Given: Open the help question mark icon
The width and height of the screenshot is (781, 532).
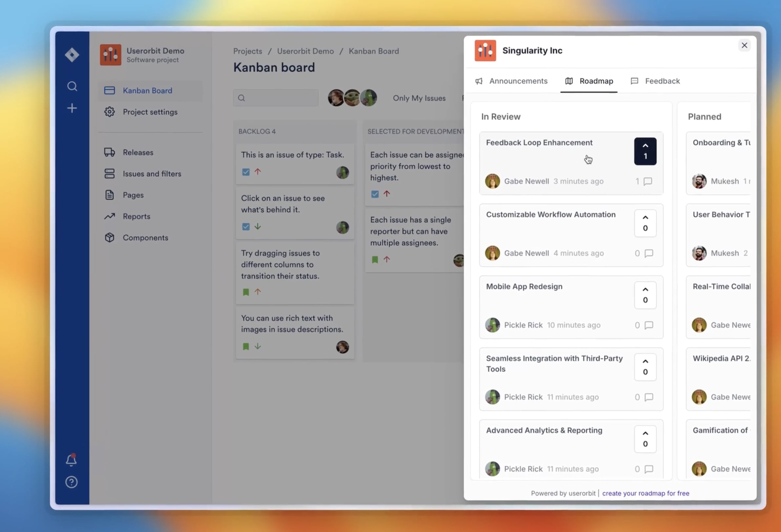Looking at the screenshot, I should coord(71,482).
